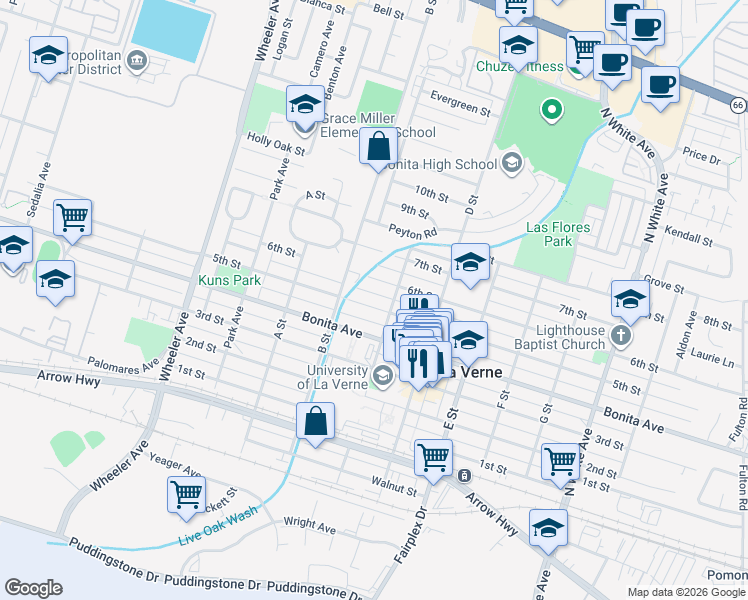This screenshot has height=600, width=748.
Task: Click the shopping bag marker near Bonita High School
Action: click(378, 147)
